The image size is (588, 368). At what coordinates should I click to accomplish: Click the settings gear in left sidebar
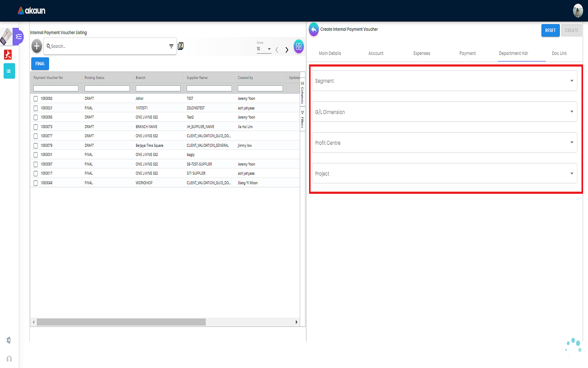point(9,340)
